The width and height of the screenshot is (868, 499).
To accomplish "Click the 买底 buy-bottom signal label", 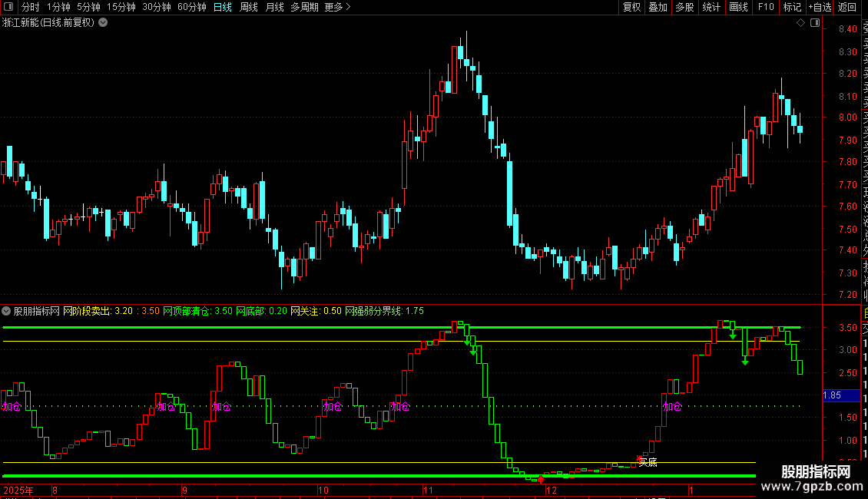I will coord(648,462).
